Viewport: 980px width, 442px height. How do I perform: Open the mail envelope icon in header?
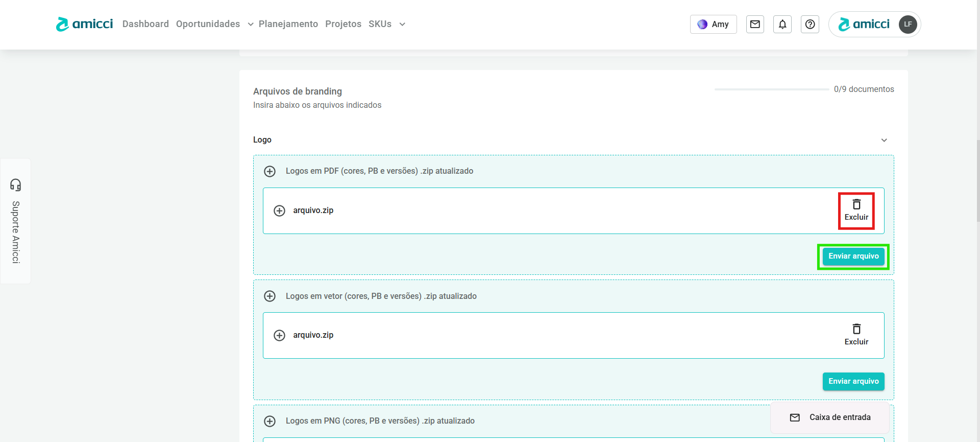point(755,24)
